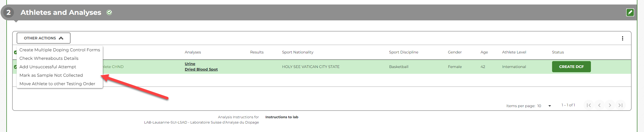
Task: Go to the next page arrow
Action: pyautogui.click(x=610, y=105)
